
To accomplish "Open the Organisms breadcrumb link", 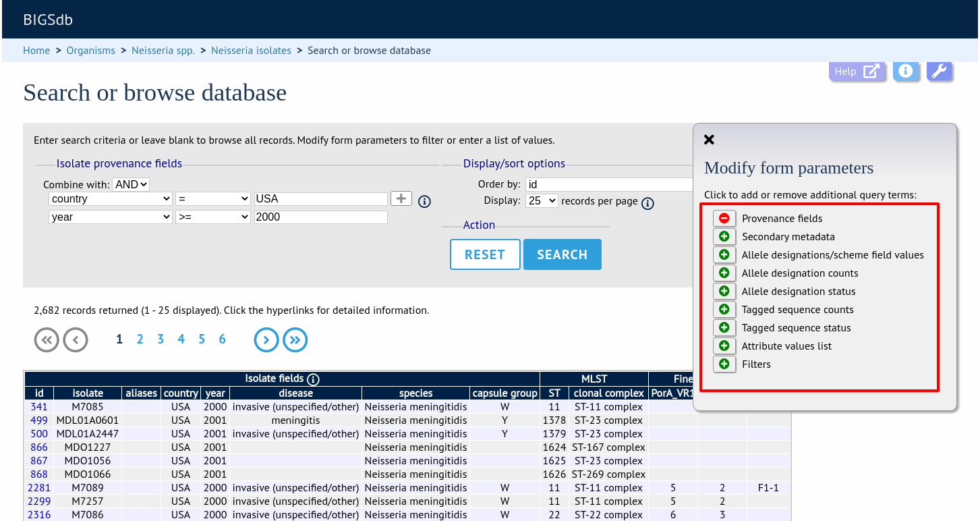I will pyautogui.click(x=91, y=51).
